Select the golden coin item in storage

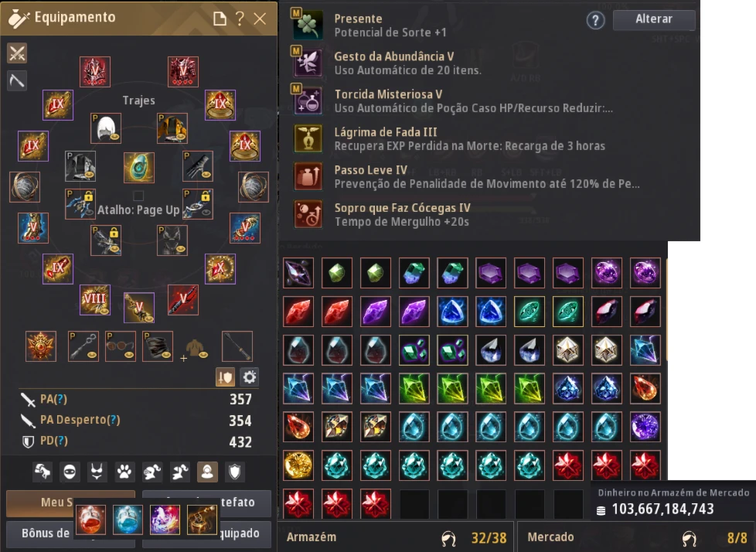point(298,465)
